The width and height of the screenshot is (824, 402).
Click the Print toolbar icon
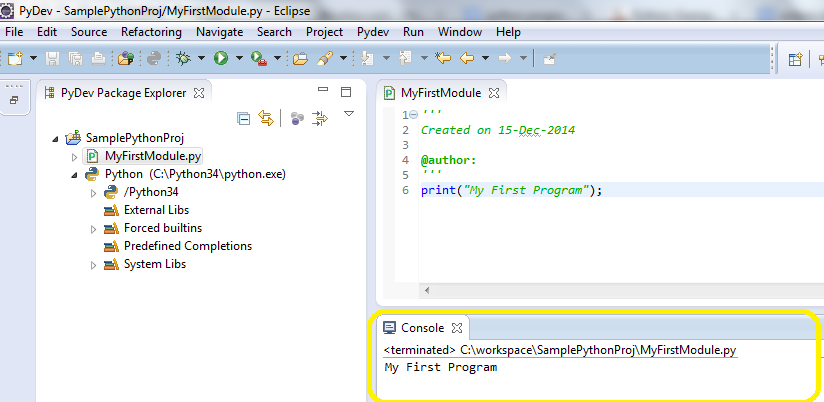pos(99,58)
